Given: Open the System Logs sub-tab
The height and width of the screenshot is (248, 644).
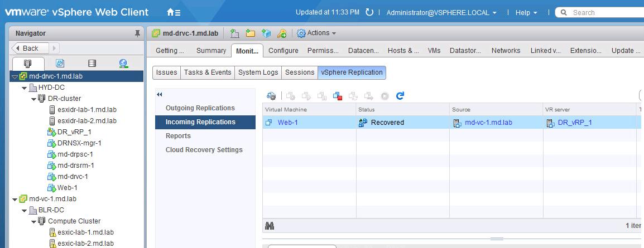Looking at the screenshot, I should (x=258, y=72).
